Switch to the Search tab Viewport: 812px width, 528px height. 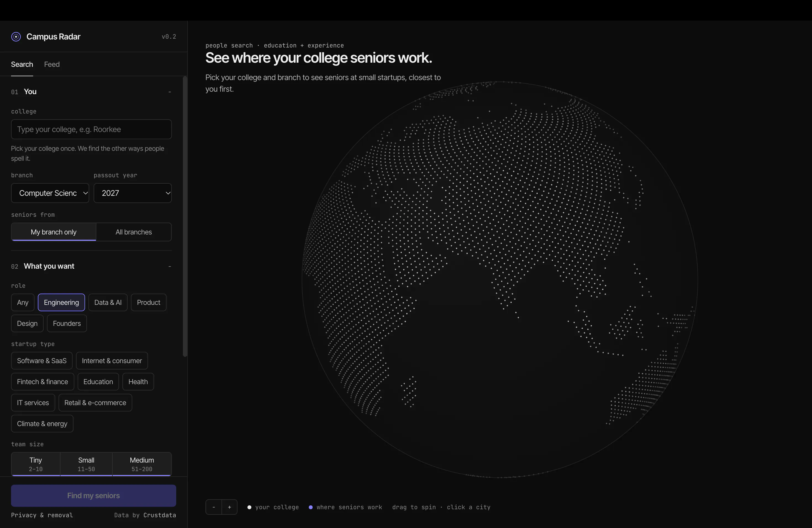(x=22, y=64)
